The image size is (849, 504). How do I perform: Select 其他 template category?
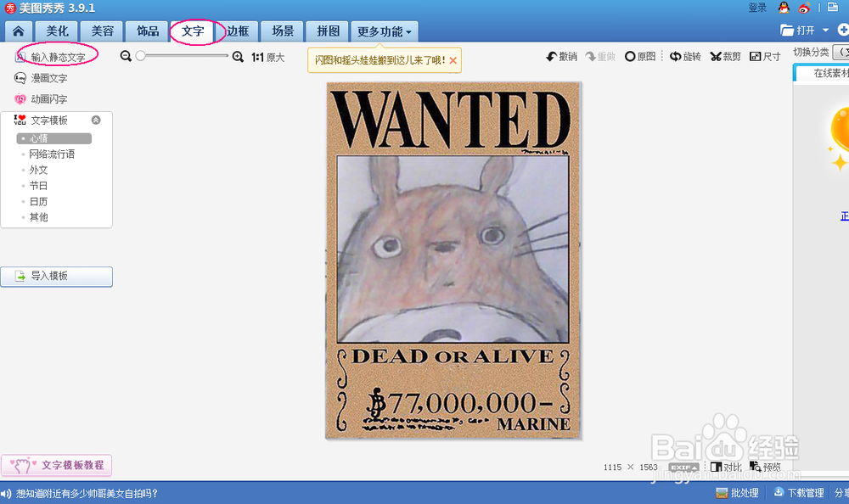tap(38, 217)
